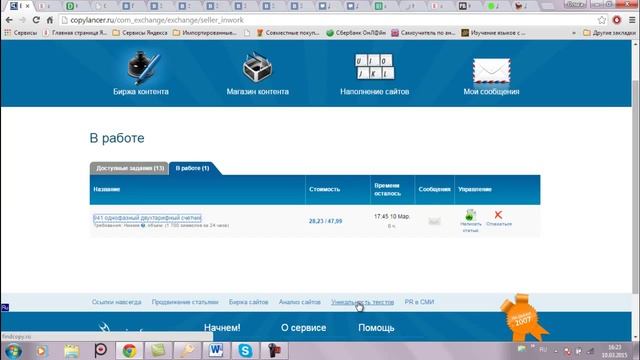Open the media player taskbar icon
The height and width of the screenshot is (360, 640).
coord(41,351)
